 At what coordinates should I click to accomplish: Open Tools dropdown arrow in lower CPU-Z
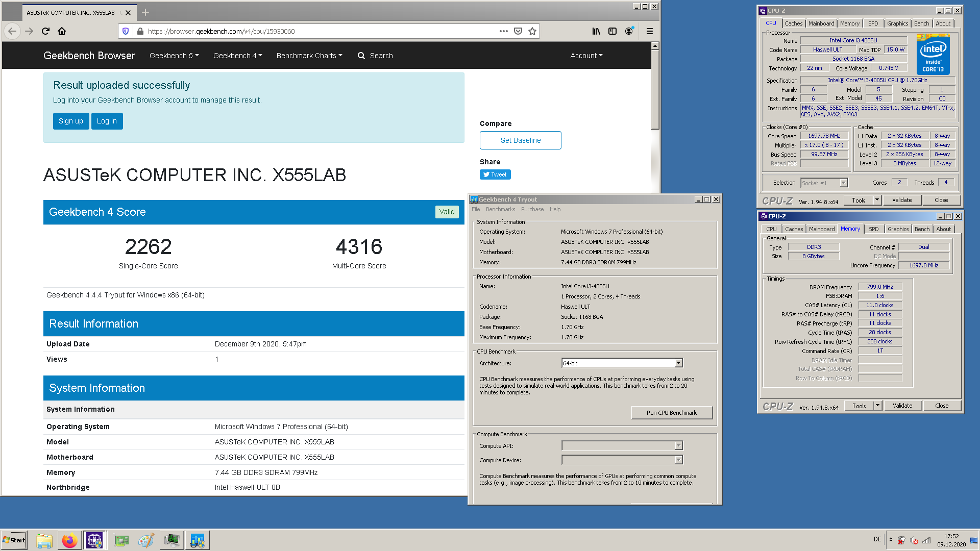[878, 406]
